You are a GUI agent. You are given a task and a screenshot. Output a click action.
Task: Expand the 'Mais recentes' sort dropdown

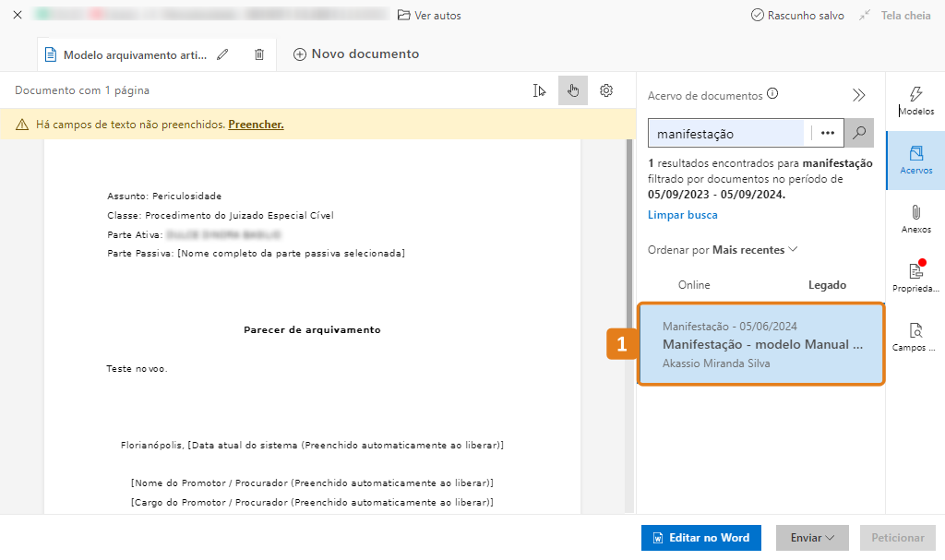pos(755,250)
